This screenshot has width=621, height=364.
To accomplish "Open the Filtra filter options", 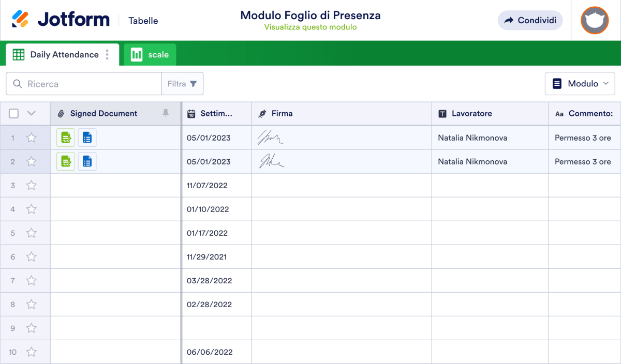I will (x=182, y=83).
